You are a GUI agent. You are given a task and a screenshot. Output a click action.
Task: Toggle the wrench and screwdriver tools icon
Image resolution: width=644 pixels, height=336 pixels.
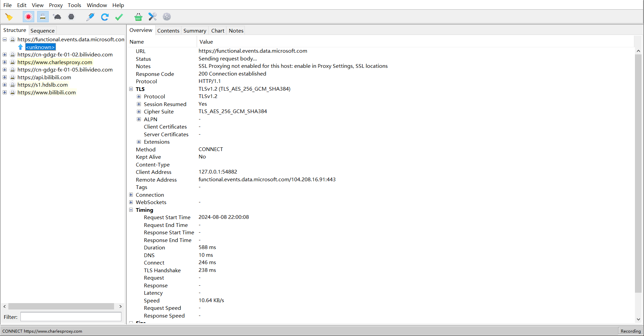pyautogui.click(x=152, y=16)
